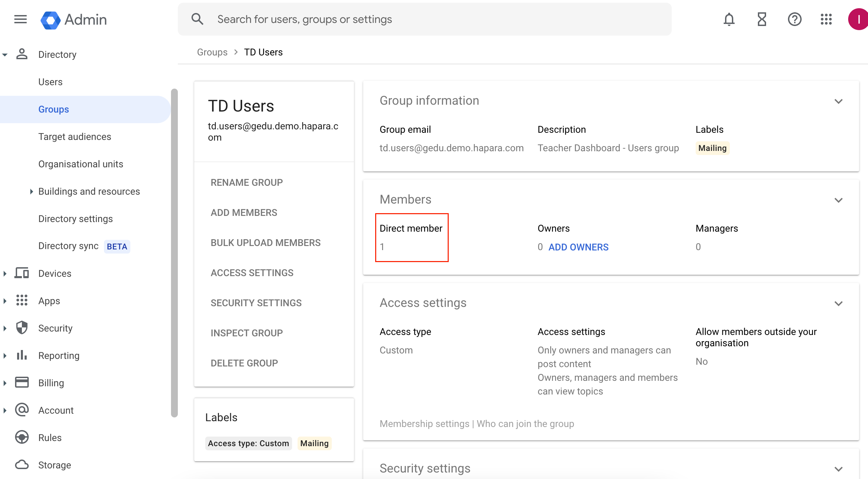Click the Direct member count
This screenshot has width=868, height=479.
coord(382,247)
